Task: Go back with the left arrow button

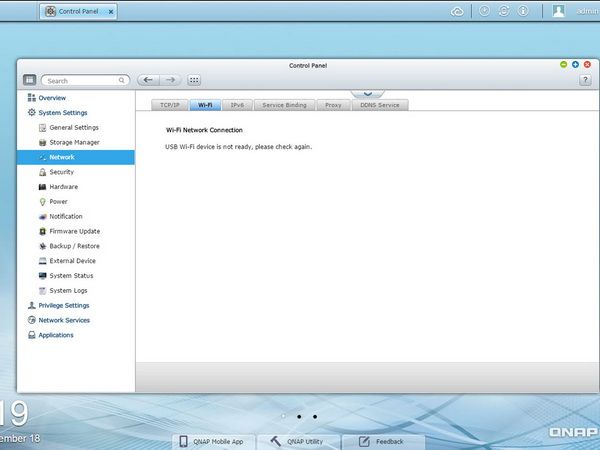Action: pyautogui.click(x=148, y=80)
